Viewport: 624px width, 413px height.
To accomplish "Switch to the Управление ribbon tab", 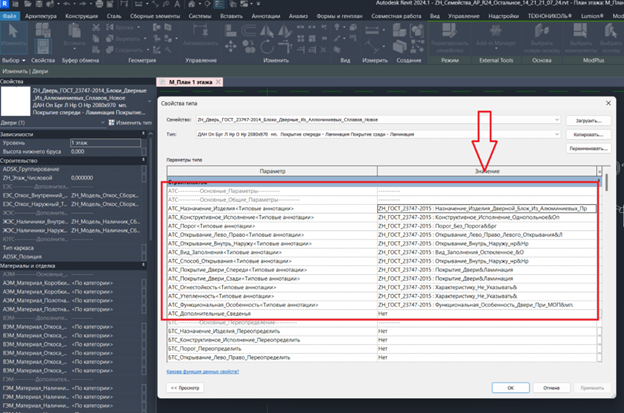I will pyautogui.click(x=464, y=16).
